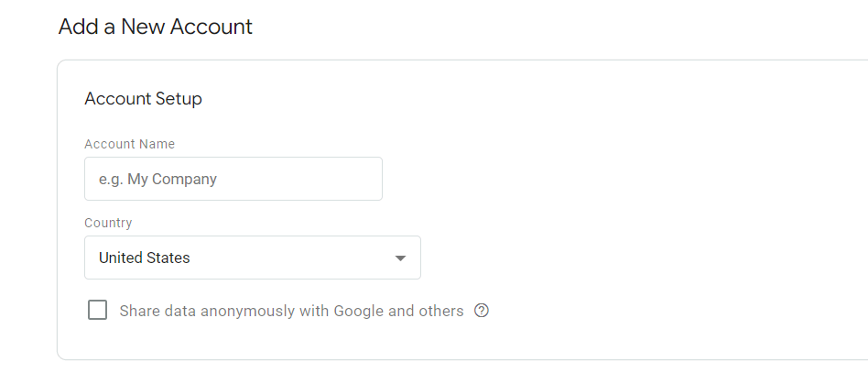Click the 'Add a New Account' page title
This screenshot has height=373, width=868.
pyautogui.click(x=155, y=27)
